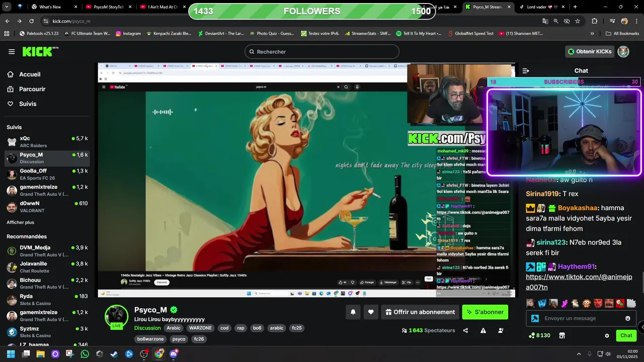The height and width of the screenshot is (362, 644).
Task: Close the Psyco_M Stream browser tab
Action: [509, 7]
